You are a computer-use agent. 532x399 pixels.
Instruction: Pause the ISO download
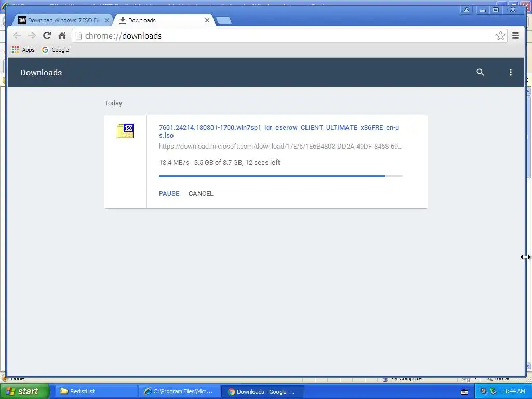(169, 193)
